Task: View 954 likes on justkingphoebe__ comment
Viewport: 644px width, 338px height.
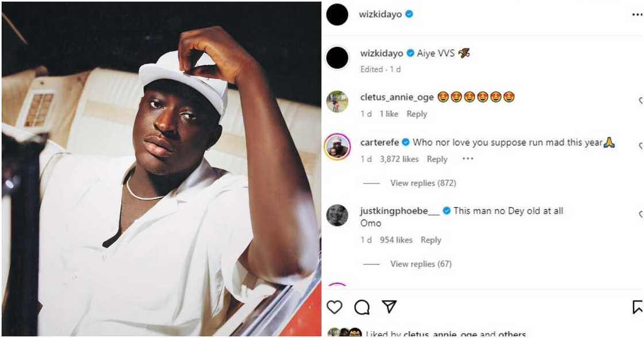Action: (x=396, y=240)
